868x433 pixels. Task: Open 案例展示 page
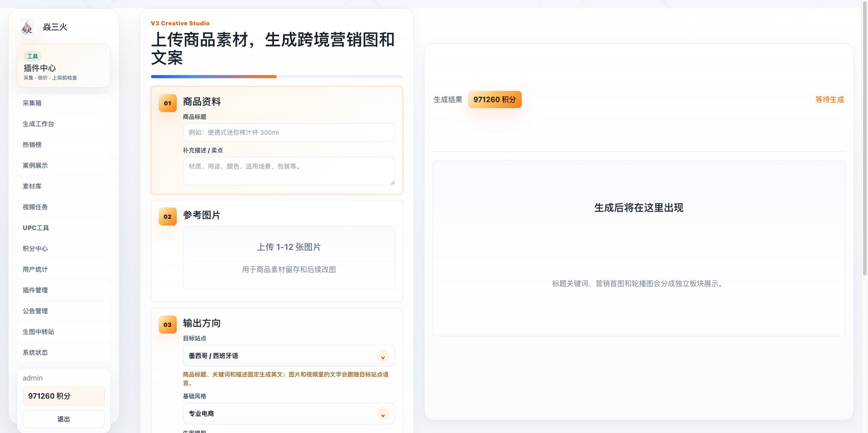(64, 165)
